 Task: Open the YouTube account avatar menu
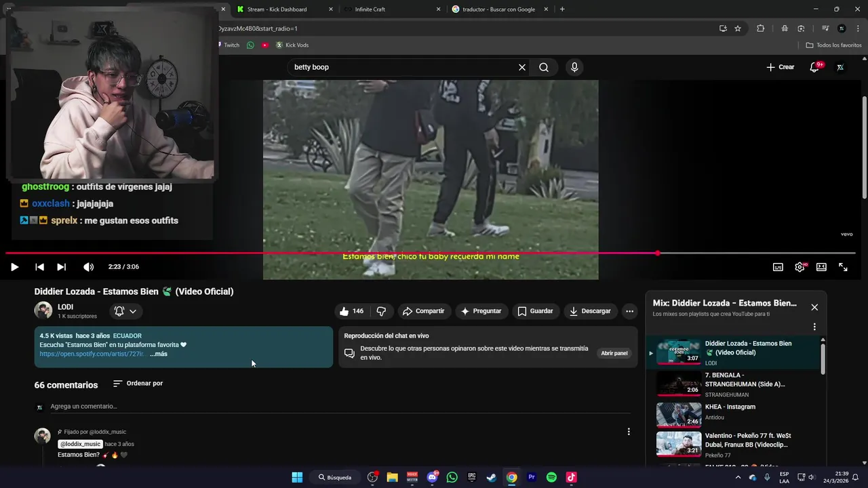click(840, 67)
